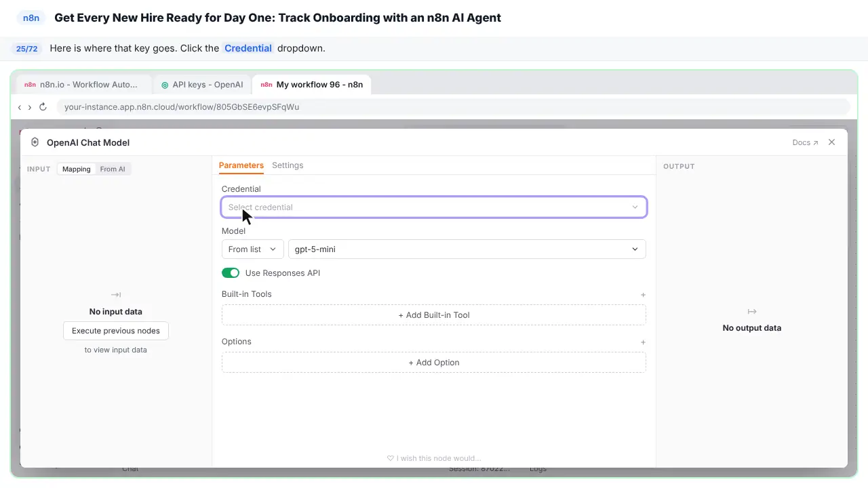Screen dimensions: 868x488
Task: Click the plus icon beside Built-in Tools
Action: [x=643, y=295]
